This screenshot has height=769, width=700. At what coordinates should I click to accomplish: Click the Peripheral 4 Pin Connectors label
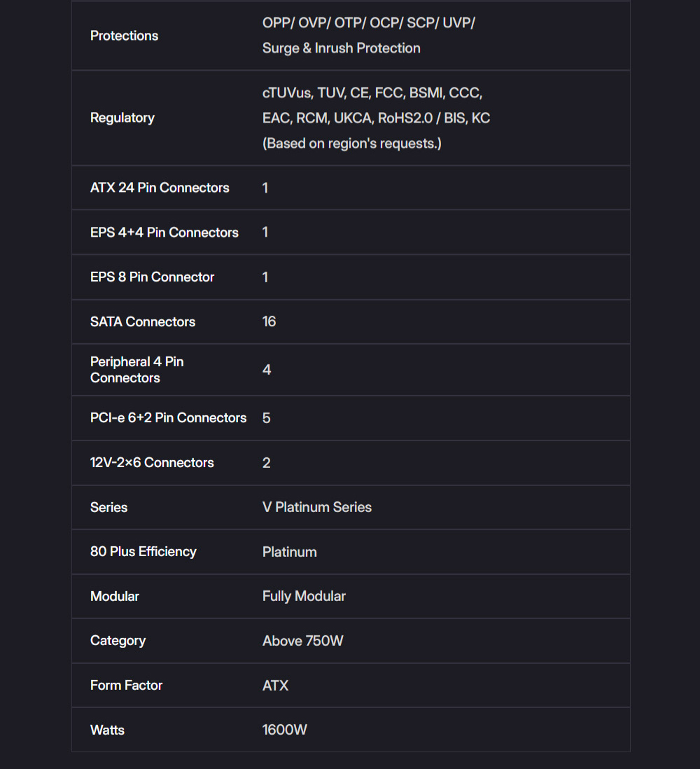click(136, 370)
